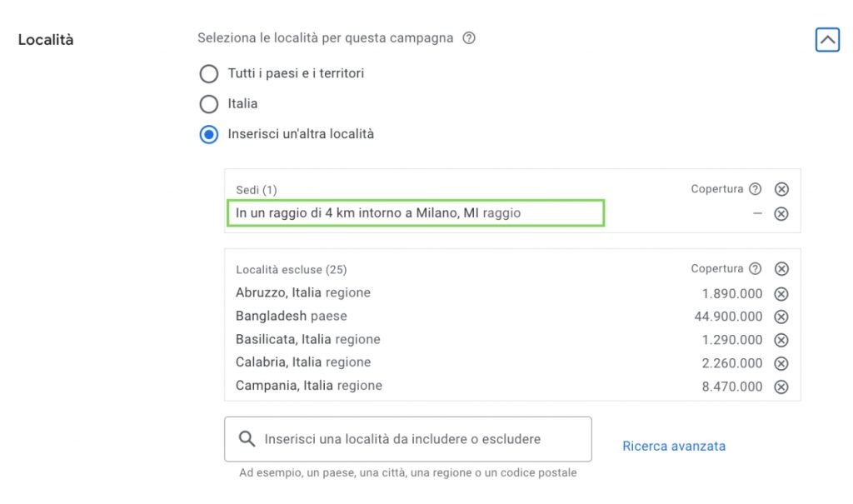This screenshot has height=504, width=853.
Task: Open Ricerca avanzata link
Action: tap(674, 447)
